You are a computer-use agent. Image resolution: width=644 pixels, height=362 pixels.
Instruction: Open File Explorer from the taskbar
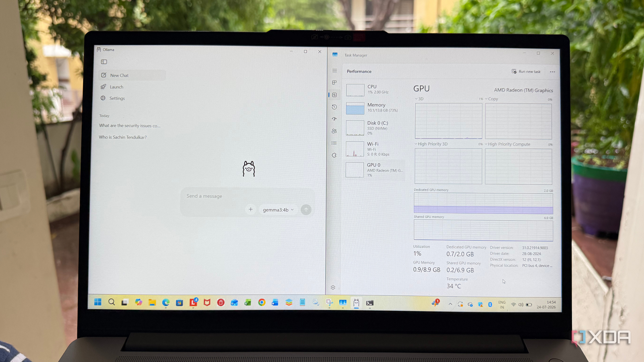click(152, 302)
